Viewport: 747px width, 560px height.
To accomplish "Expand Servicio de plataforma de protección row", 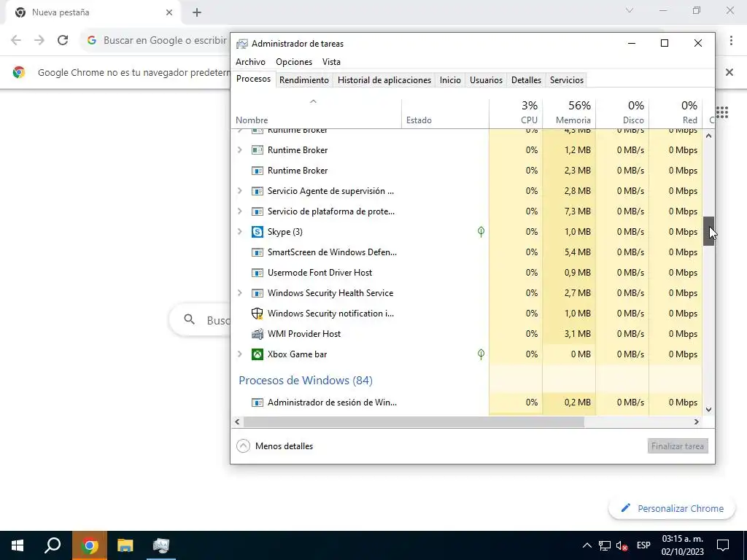I will (x=239, y=211).
